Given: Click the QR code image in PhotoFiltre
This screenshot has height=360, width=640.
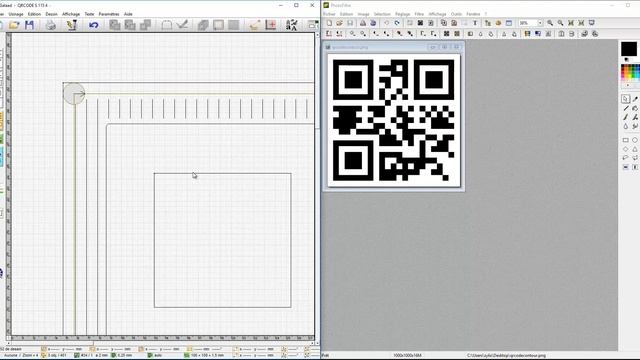Looking at the screenshot, I should [394, 120].
